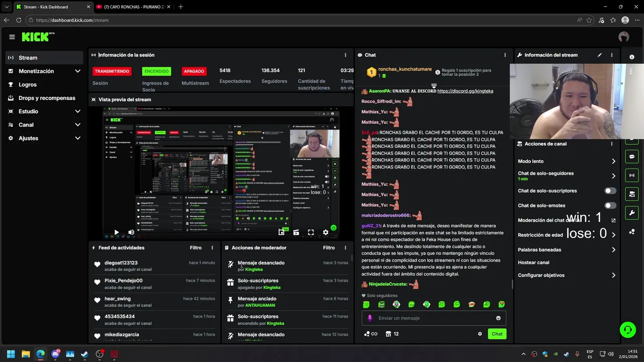
Task: Click the stream preview video thumbnail
Action: (221, 172)
